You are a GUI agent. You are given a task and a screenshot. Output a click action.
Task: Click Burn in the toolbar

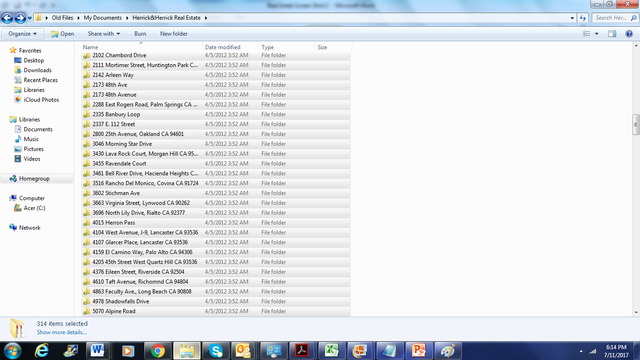pyautogui.click(x=140, y=34)
